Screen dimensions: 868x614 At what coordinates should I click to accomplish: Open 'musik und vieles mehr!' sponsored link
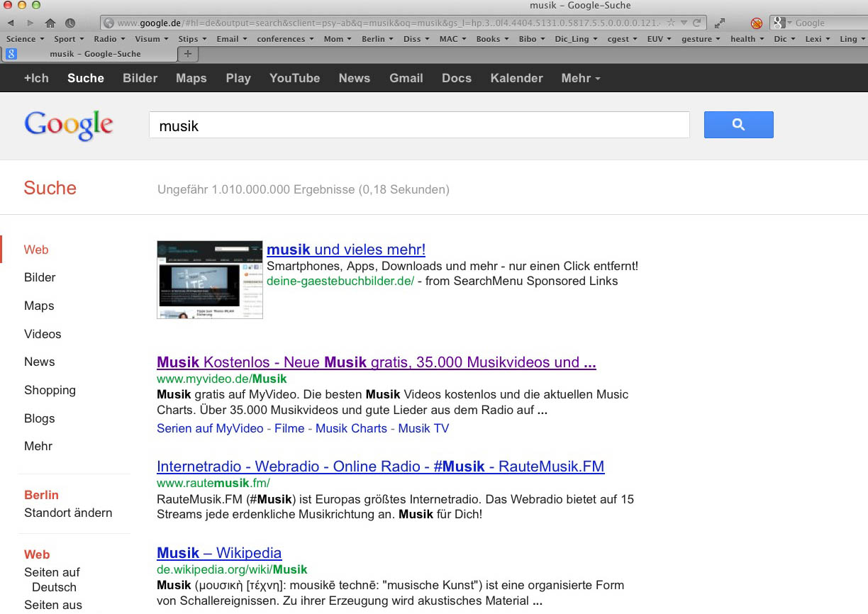[x=346, y=250]
